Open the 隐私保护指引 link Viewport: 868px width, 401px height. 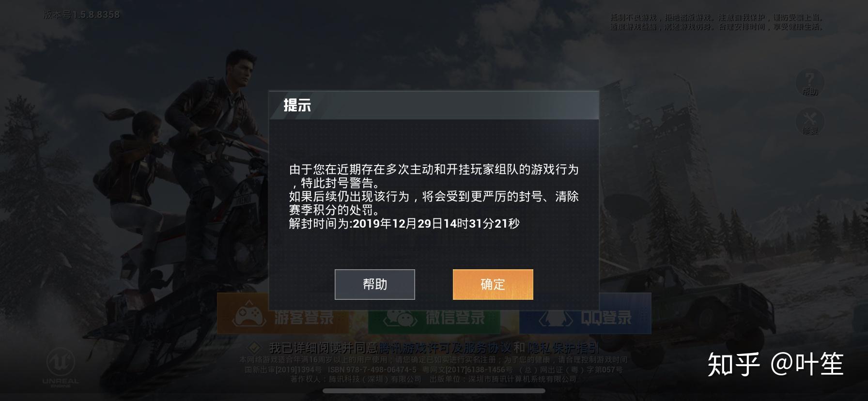564,348
